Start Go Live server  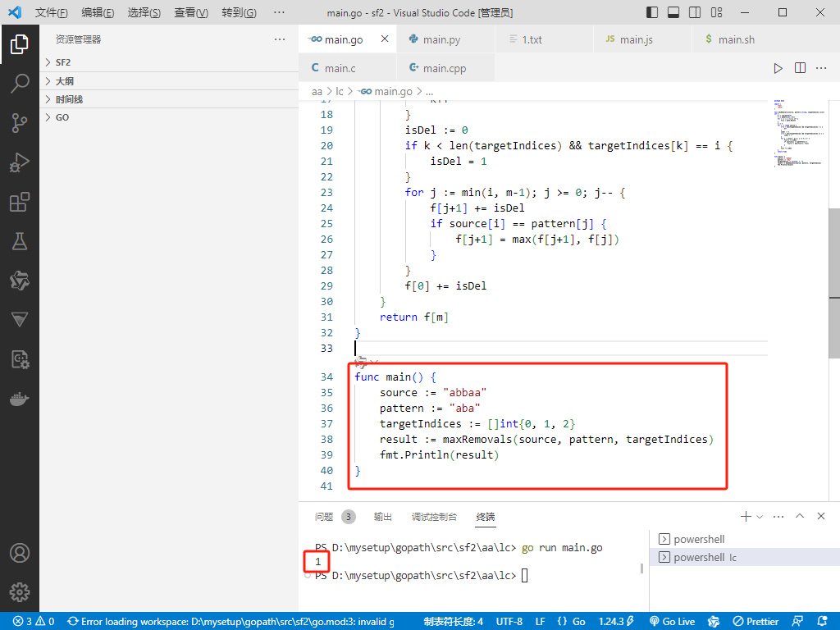673,622
